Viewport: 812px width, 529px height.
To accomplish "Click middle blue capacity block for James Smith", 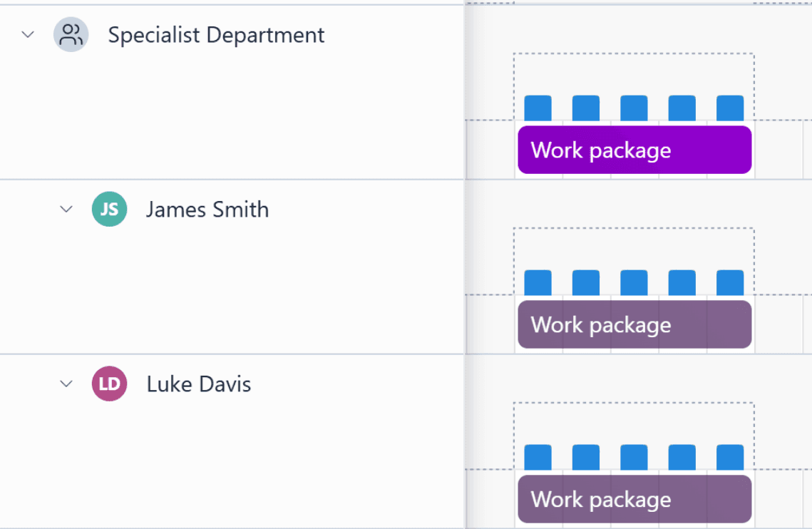I will coord(634,283).
